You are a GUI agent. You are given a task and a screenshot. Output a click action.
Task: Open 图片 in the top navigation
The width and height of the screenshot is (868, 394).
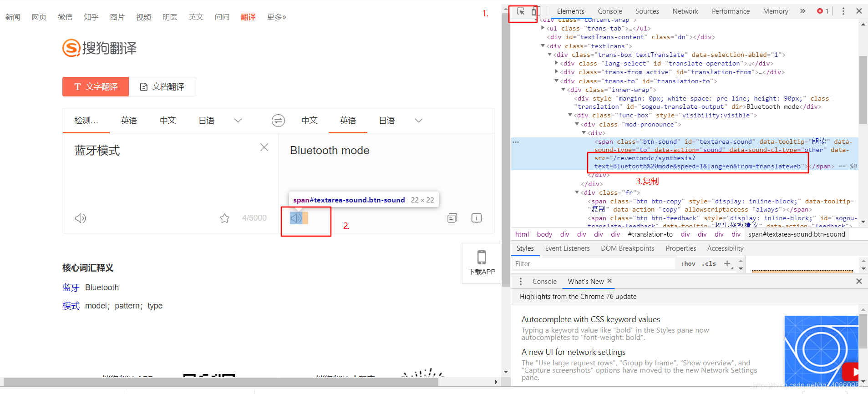(x=117, y=17)
